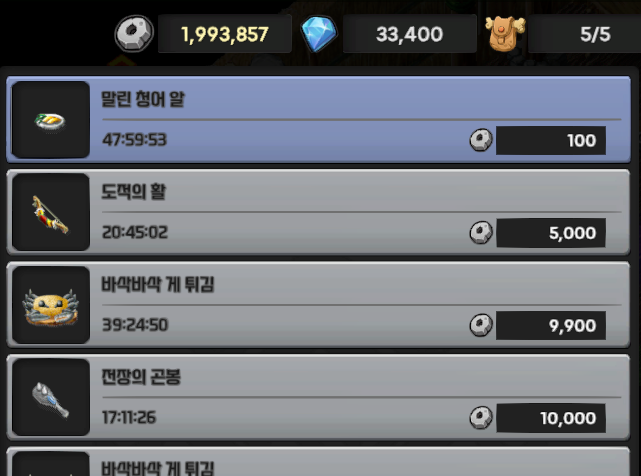The height and width of the screenshot is (476, 641).
Task: Click the blue diamond gem icon
Action: click(x=319, y=34)
